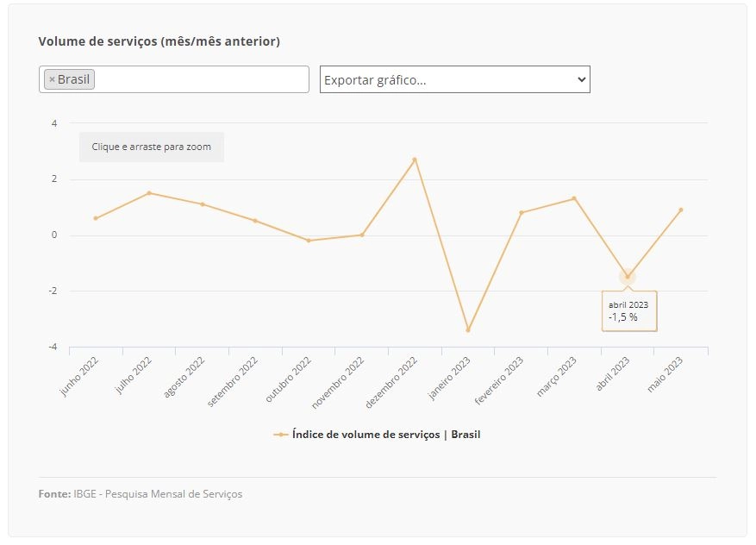The image size is (756, 545).
Task: Remove the Brasil tag with the x
Action: coord(52,79)
